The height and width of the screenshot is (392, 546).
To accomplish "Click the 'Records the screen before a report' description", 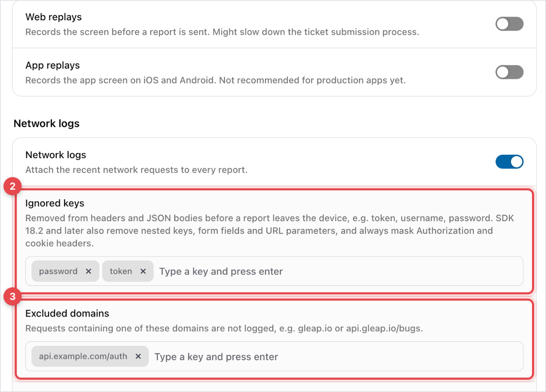I will tap(222, 32).
